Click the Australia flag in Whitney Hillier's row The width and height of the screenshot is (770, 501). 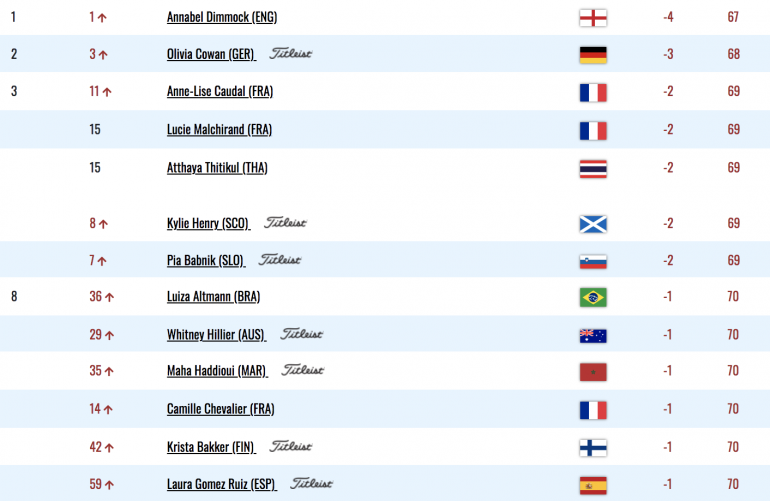(x=593, y=335)
